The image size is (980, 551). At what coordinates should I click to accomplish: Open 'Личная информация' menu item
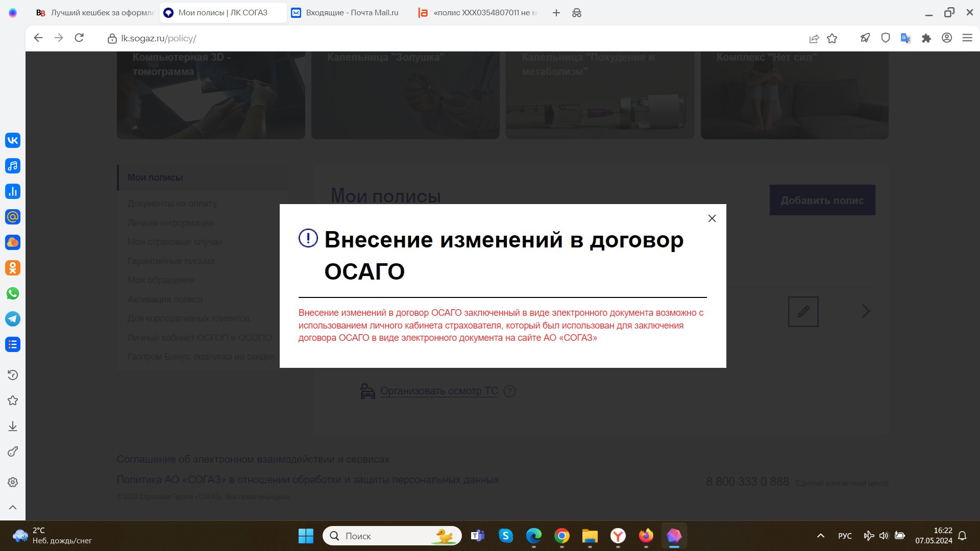pos(170,223)
